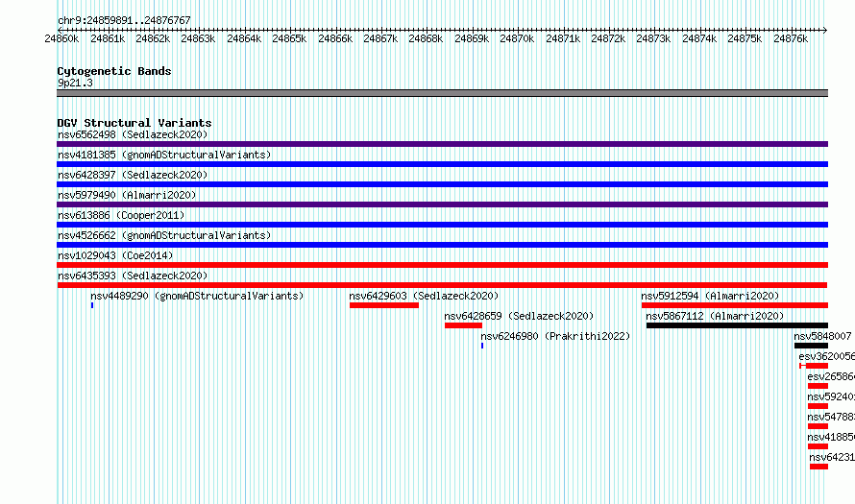Open variant nsv6562498 (Sedlazeck2020) label

tap(133, 134)
